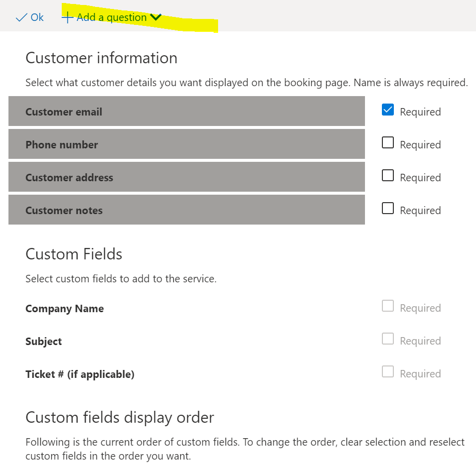
Task: Toggle Required checkbox for Subject
Action: (388, 339)
